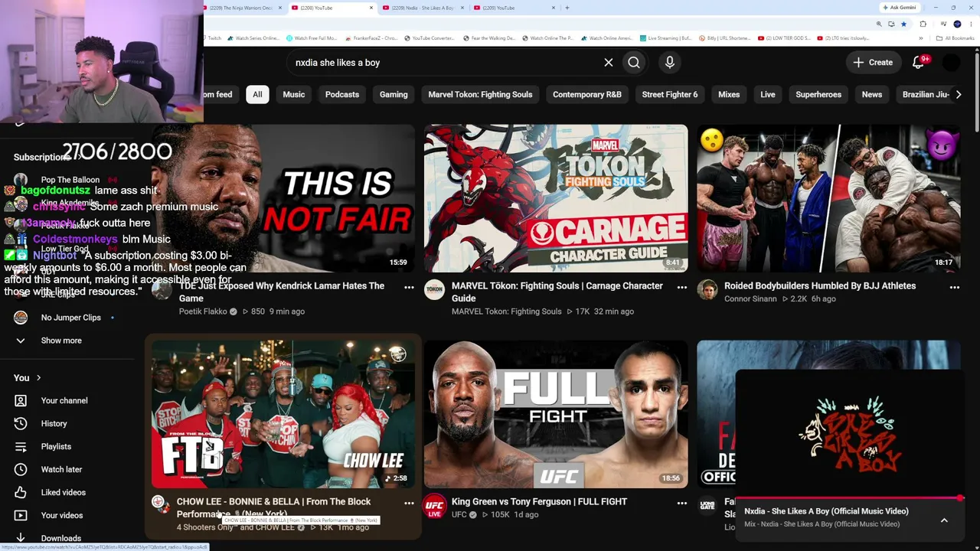
Task: Open more options for Roided Bodybuilders video
Action: pos(954,288)
